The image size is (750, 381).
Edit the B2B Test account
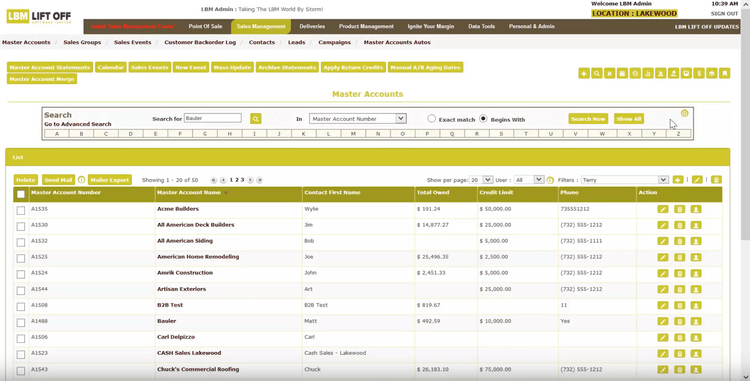(662, 305)
